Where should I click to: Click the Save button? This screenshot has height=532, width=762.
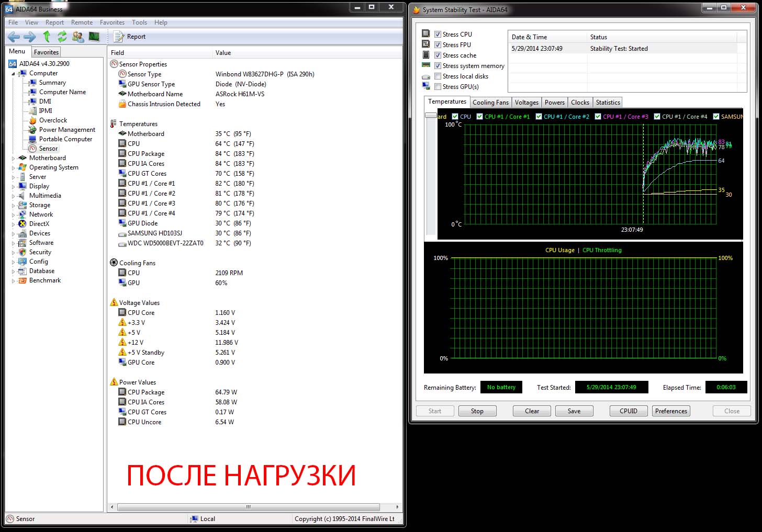click(x=574, y=411)
